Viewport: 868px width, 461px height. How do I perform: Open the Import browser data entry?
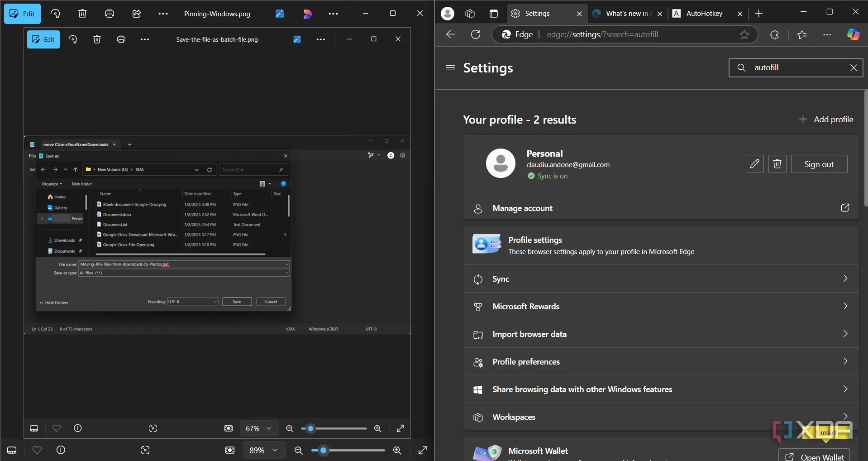[661, 334]
